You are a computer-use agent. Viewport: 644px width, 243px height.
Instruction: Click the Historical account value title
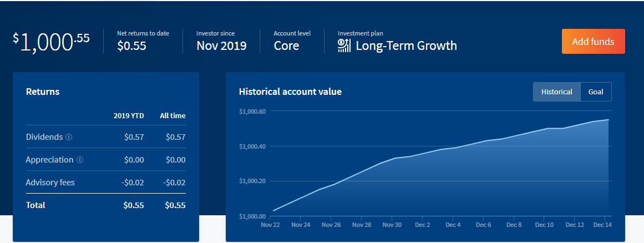pos(290,92)
